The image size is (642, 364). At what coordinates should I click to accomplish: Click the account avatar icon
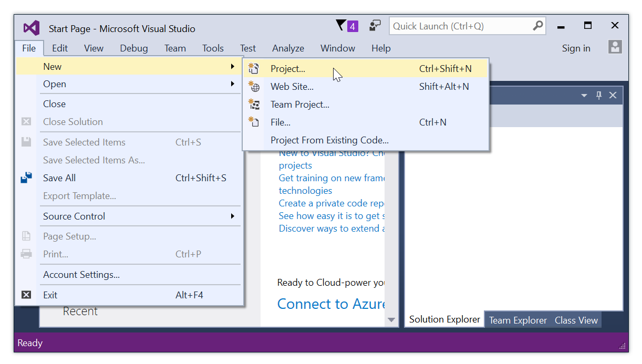coord(615,47)
